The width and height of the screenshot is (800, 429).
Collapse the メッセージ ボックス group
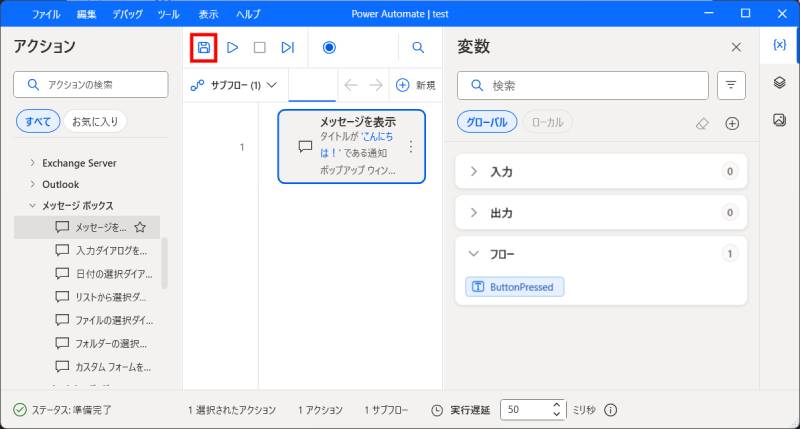(33, 206)
